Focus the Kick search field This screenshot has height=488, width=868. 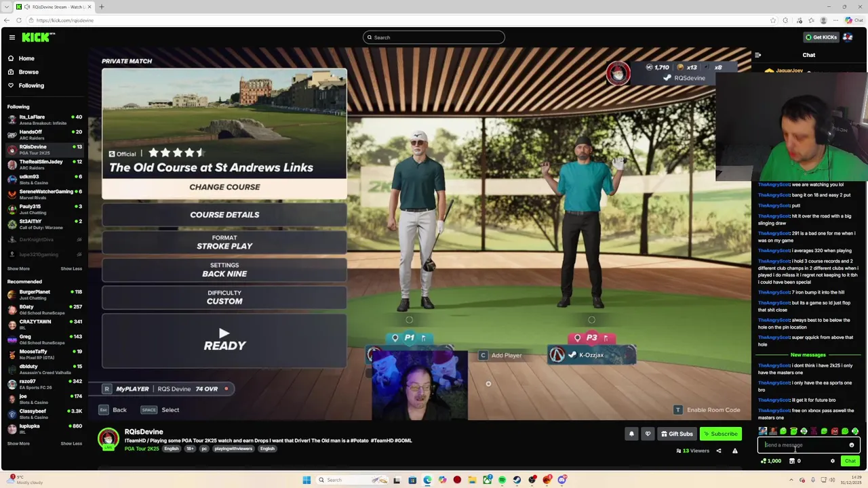click(434, 37)
